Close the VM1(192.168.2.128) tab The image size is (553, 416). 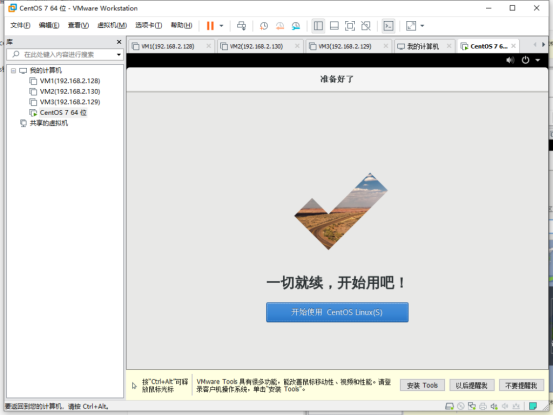pos(209,46)
